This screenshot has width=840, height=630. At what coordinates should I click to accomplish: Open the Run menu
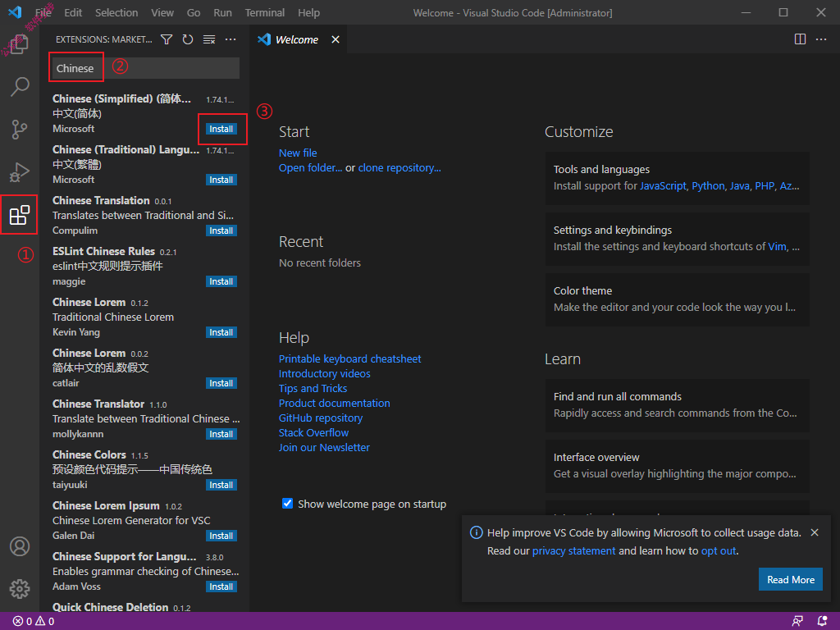223,13
